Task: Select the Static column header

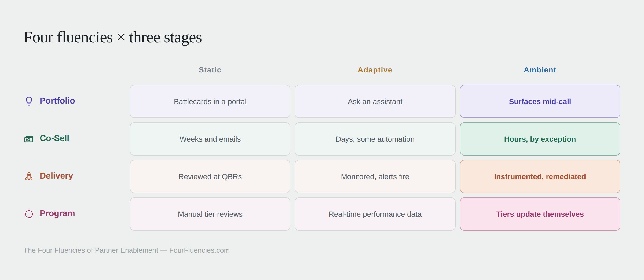Action: 210,70
